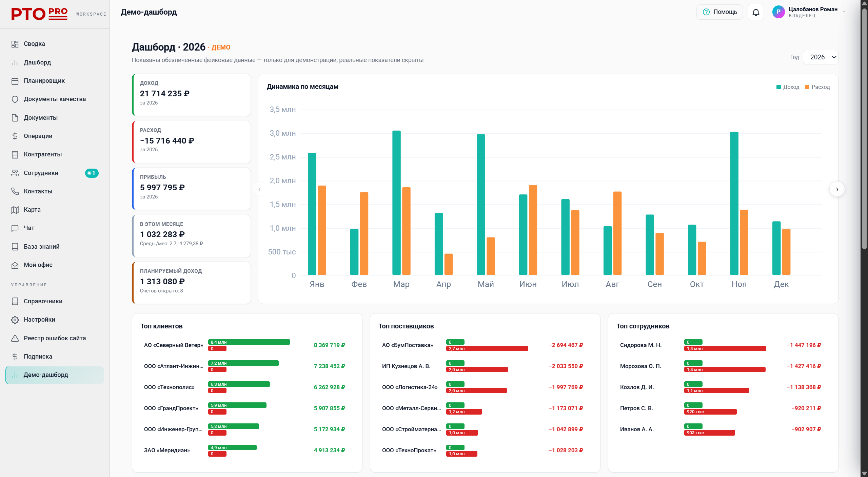Open Операции menu item
Image resolution: width=868 pixels, height=477 pixels.
[55, 136]
